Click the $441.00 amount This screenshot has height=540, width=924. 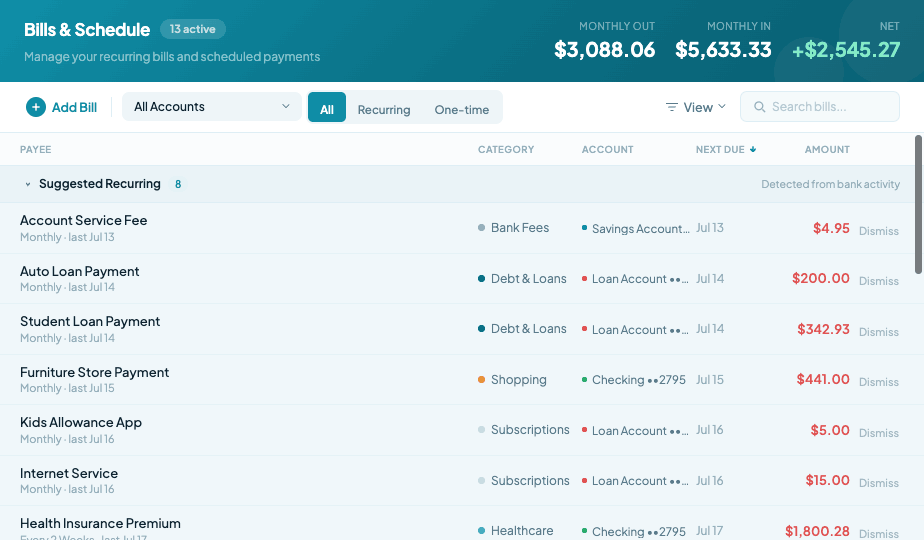(823, 379)
